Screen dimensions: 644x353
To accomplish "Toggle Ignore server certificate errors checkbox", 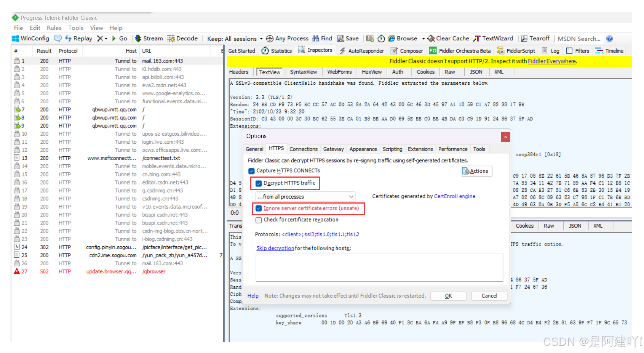I will point(259,209).
